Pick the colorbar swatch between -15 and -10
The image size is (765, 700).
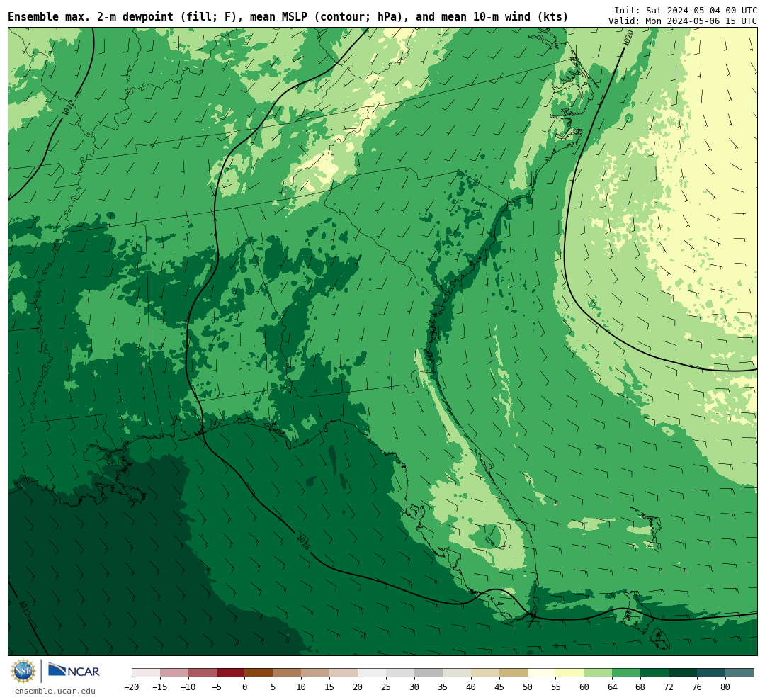coord(174,673)
